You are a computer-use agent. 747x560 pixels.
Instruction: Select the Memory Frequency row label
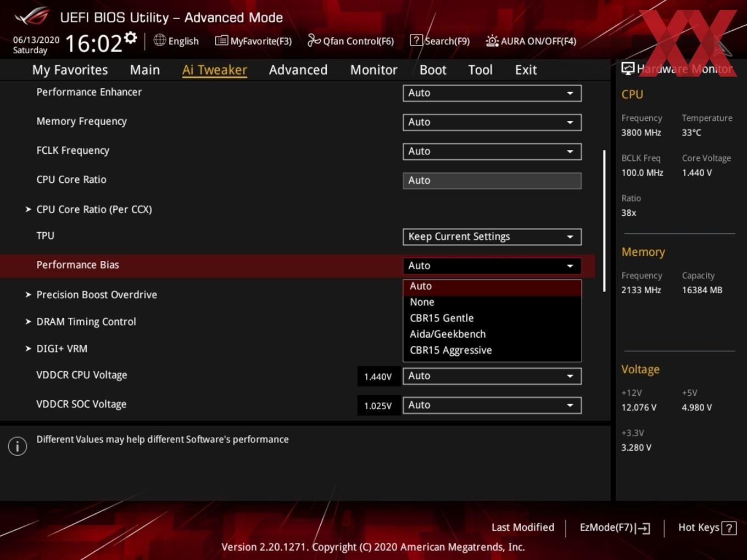click(x=81, y=121)
